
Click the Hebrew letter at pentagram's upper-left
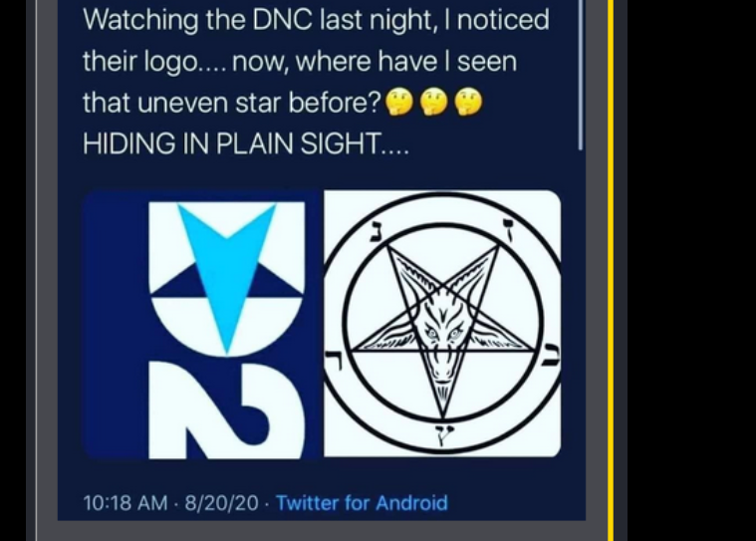click(377, 230)
